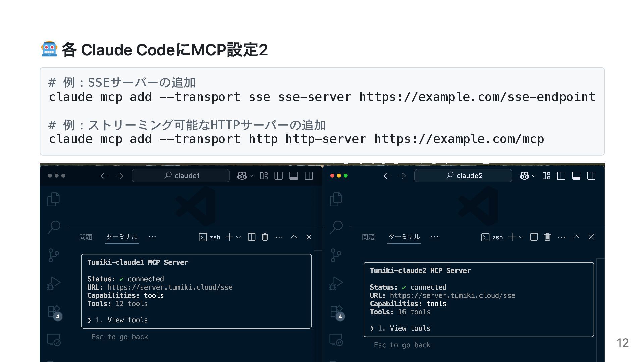Toggle primary sidebar in claude2 window

pos(561,176)
